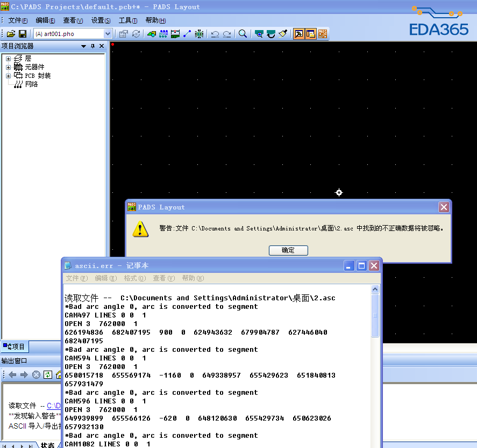
Task: Close the 项目浏览器 panel
Action: coord(102,46)
